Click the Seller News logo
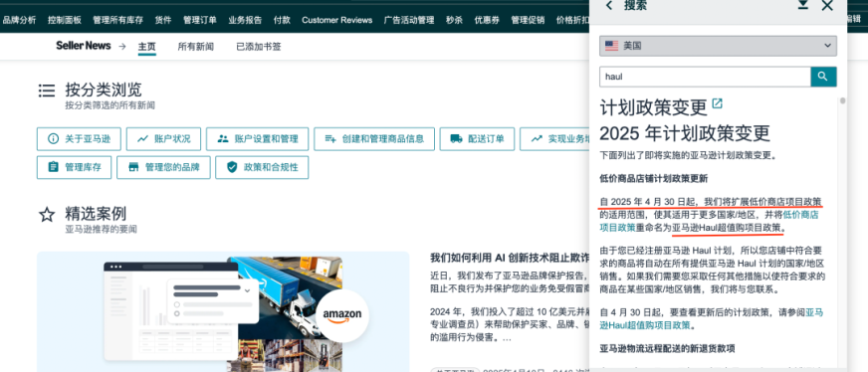This screenshot has height=372, width=868. (x=84, y=46)
